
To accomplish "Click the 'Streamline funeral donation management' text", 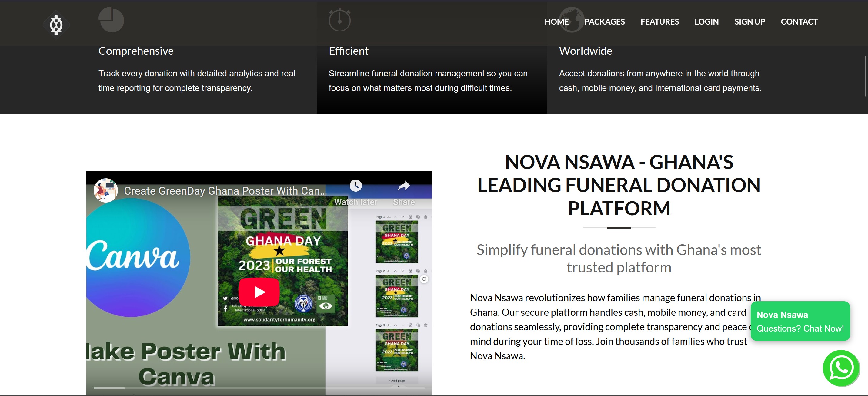I will click(428, 81).
